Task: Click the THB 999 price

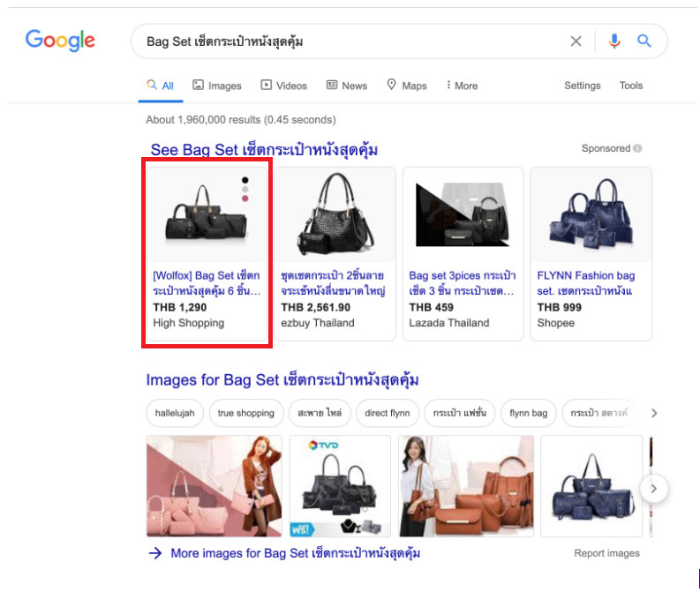Action: point(560,307)
